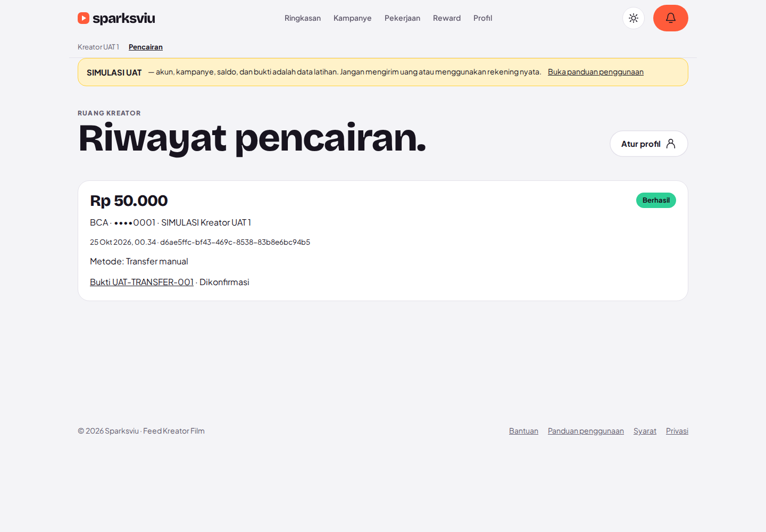Screen dimensions: 766x532
Task: Click the Dikonfirmasi status text
Action: pos(224,282)
